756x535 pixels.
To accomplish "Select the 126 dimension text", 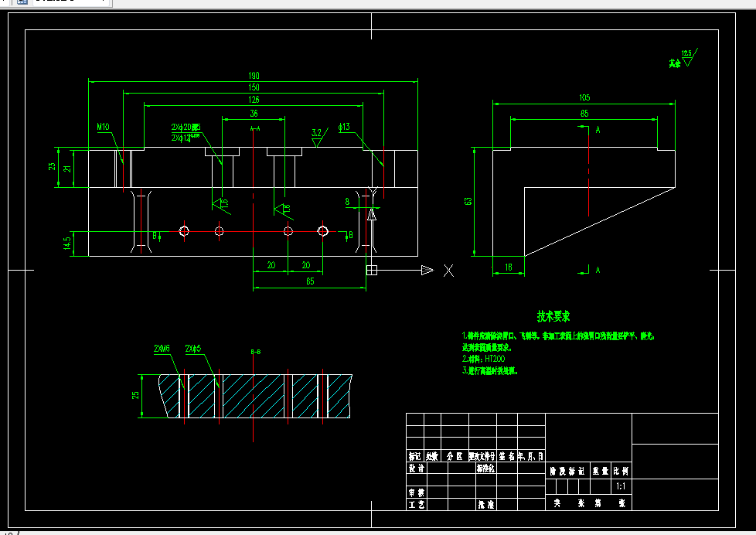I will 254,100.
